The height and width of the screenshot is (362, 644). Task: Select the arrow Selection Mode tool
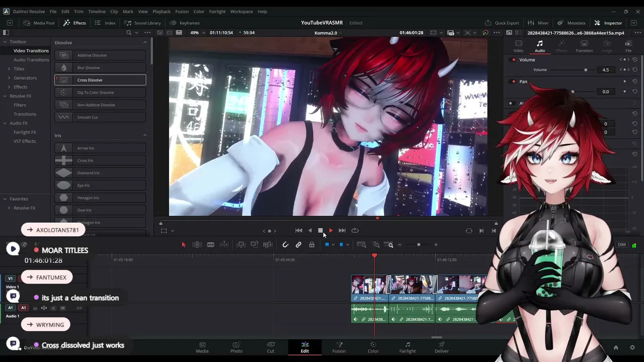click(183, 245)
